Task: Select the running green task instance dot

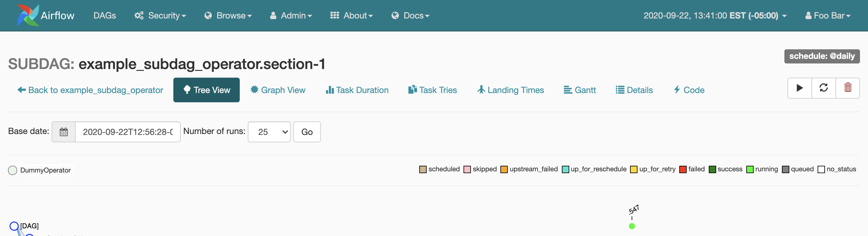Action: click(x=632, y=226)
